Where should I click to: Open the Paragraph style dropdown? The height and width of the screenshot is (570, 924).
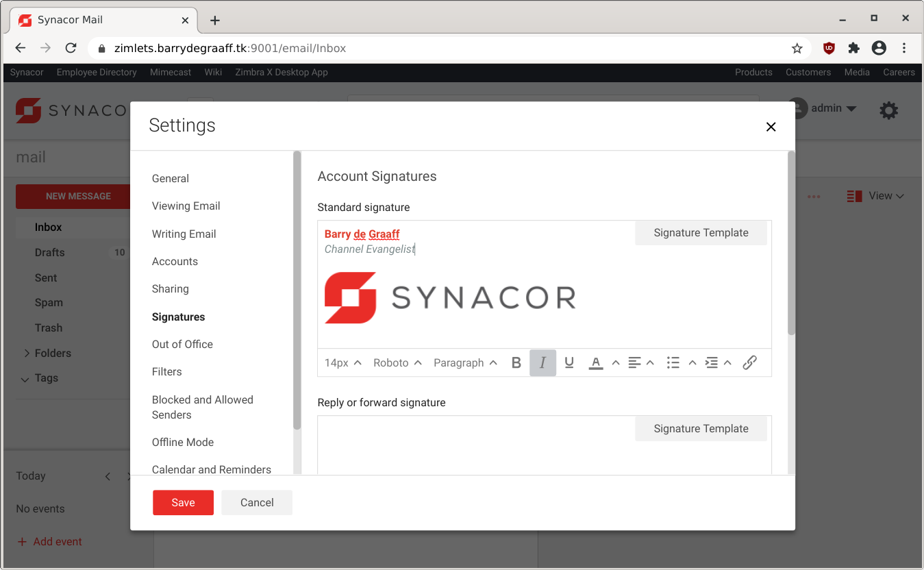click(465, 363)
